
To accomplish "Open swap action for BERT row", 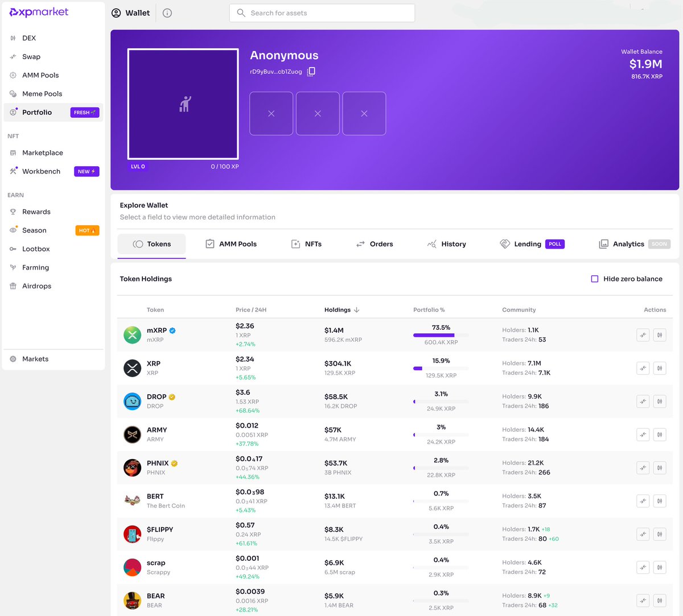I will pos(643,501).
